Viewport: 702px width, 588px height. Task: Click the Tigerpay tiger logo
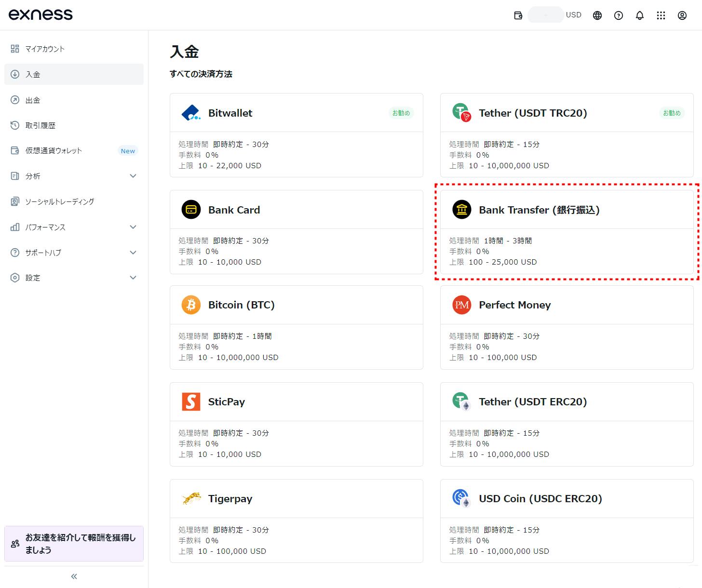(x=191, y=498)
